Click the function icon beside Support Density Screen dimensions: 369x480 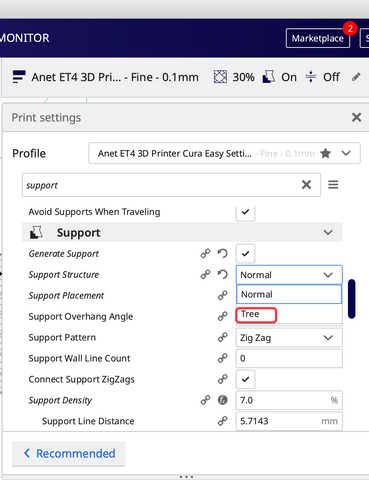pyautogui.click(x=222, y=400)
